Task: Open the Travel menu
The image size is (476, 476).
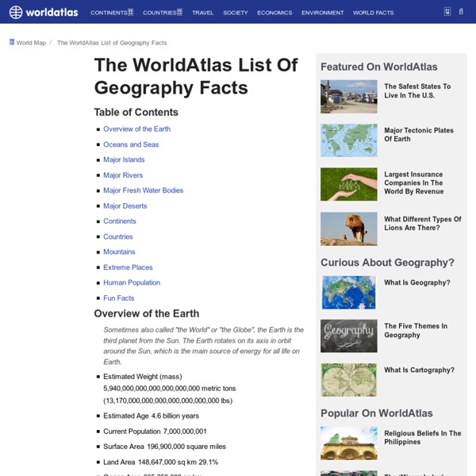Action: point(202,13)
